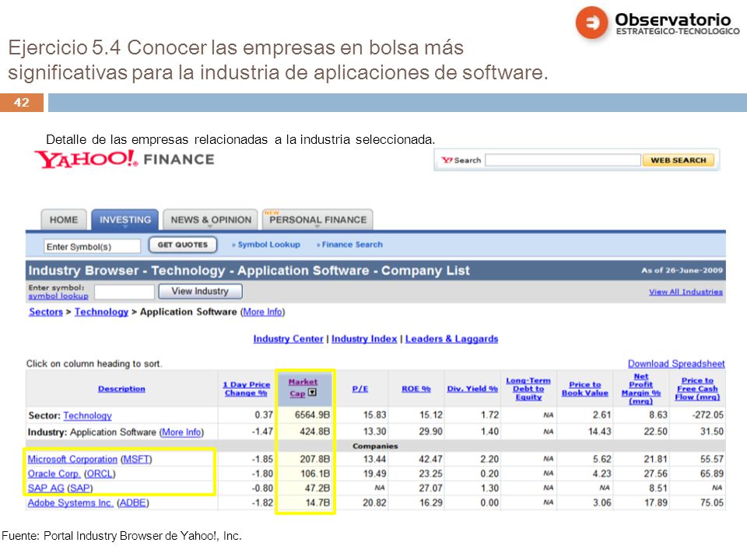
Task: Sort by Div. Yield % column
Action: (472, 389)
